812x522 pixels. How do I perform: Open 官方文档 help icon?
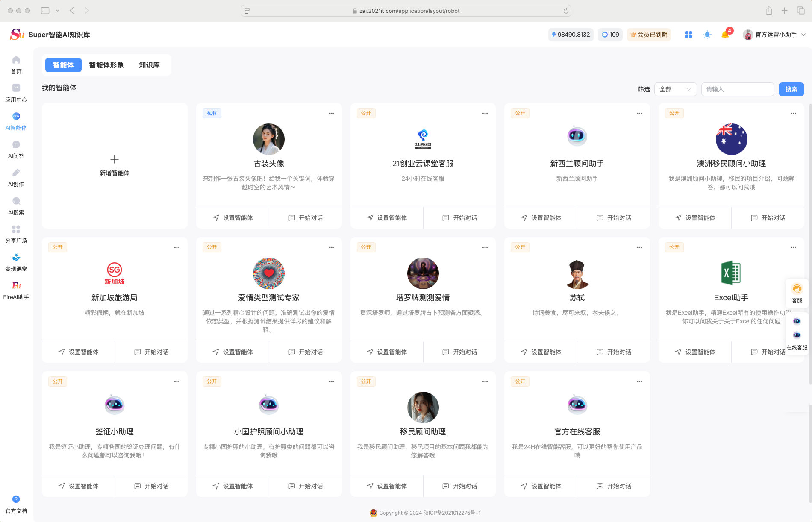[x=16, y=499]
